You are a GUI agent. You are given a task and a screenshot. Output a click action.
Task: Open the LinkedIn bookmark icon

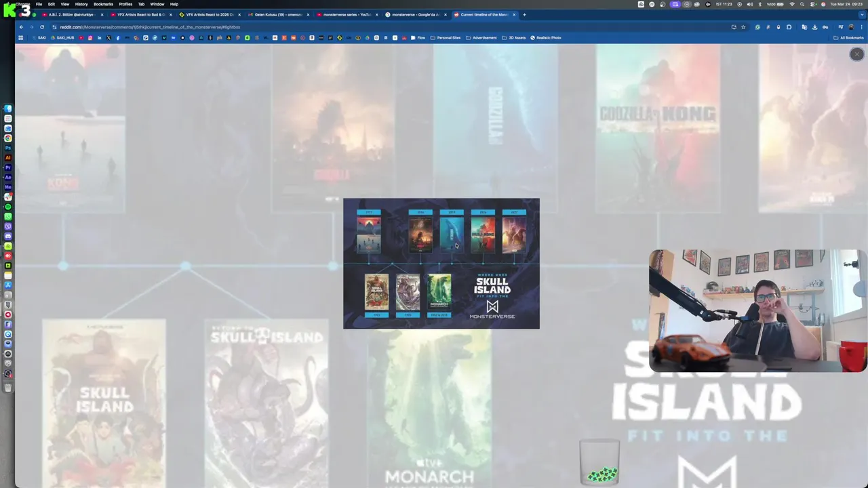pos(99,38)
